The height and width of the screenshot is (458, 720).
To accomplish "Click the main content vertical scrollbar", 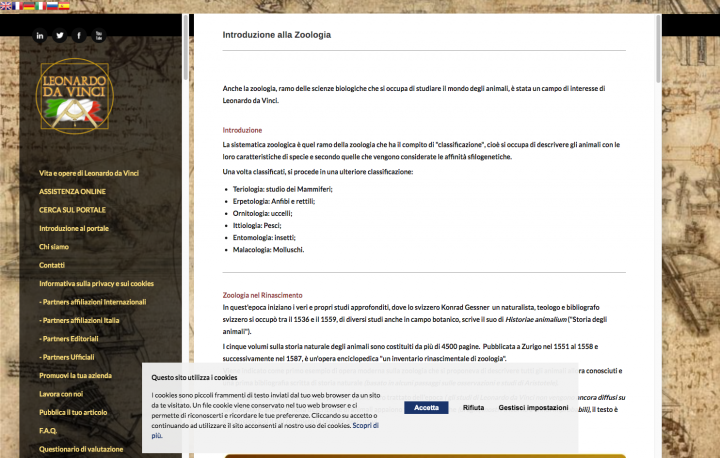I will point(658,49).
